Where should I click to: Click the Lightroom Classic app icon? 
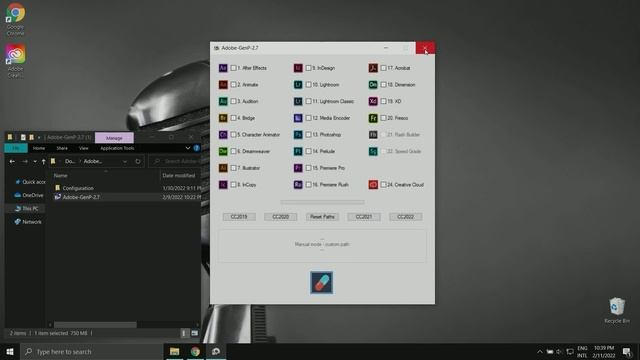tap(298, 101)
